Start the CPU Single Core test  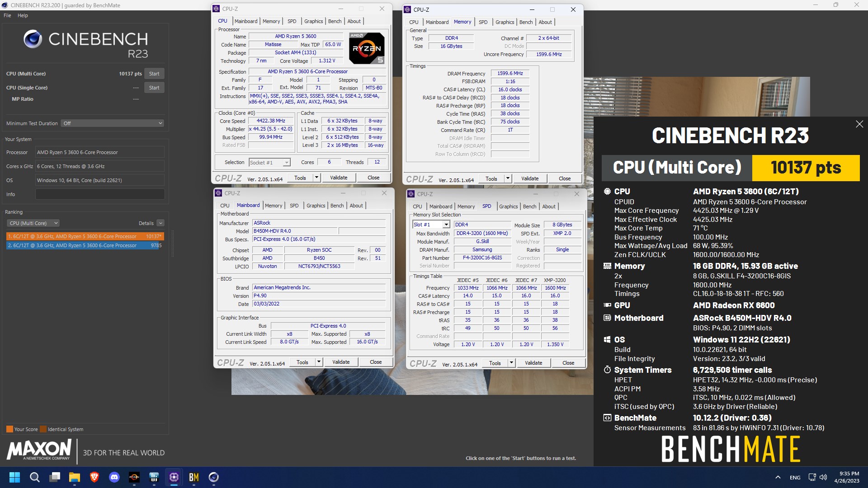[154, 88]
